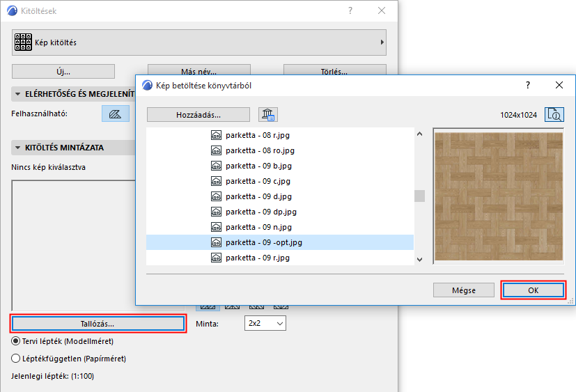Select parketta - 09 -opt.jpg in the list
Viewport: 576px width, 392px height.
(x=280, y=242)
